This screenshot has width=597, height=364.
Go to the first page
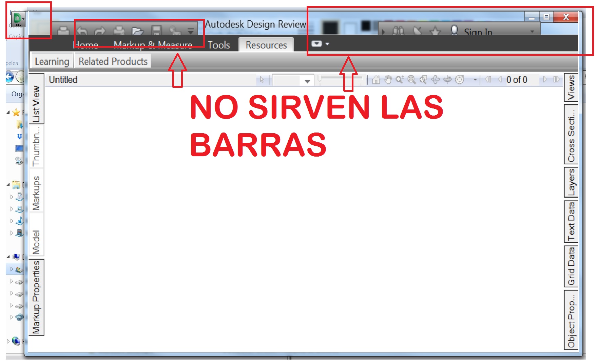coord(488,80)
